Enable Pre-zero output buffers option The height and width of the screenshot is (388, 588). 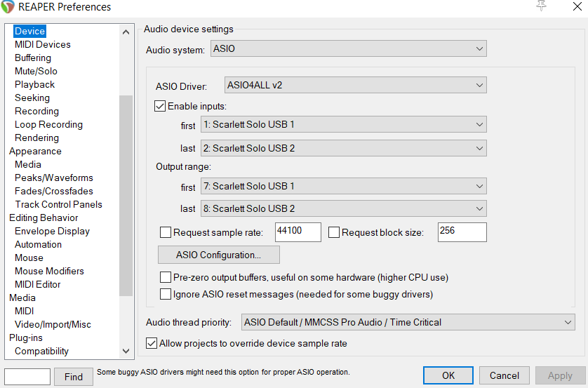(166, 277)
